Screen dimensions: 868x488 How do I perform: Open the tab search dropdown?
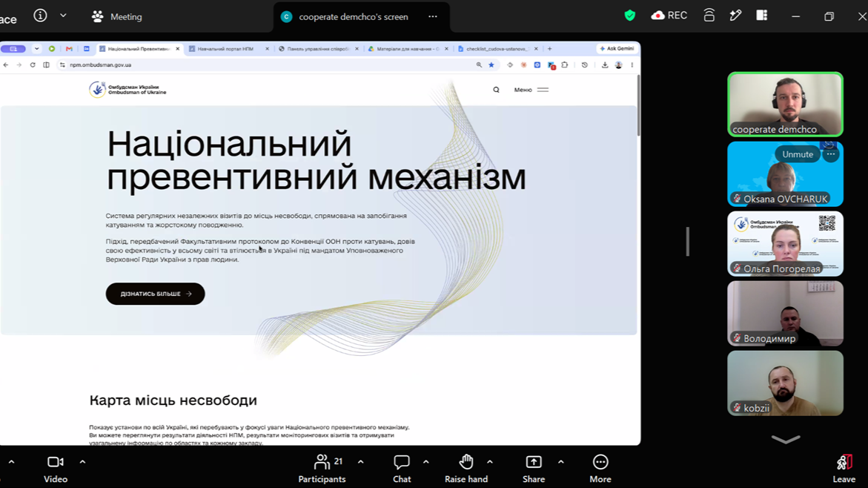pos(36,49)
